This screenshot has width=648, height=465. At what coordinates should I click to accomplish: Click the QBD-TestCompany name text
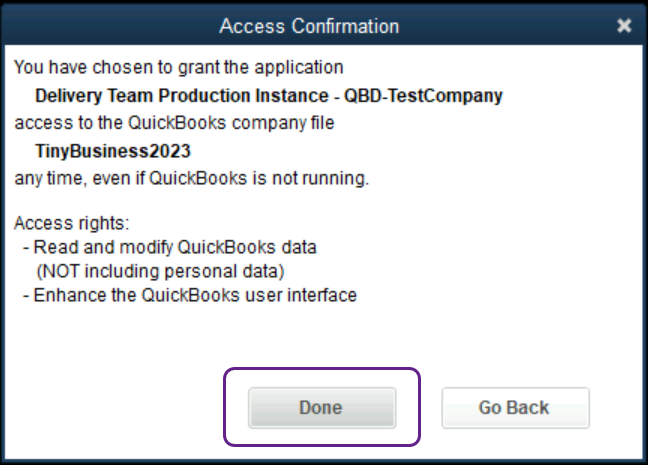tap(433, 97)
